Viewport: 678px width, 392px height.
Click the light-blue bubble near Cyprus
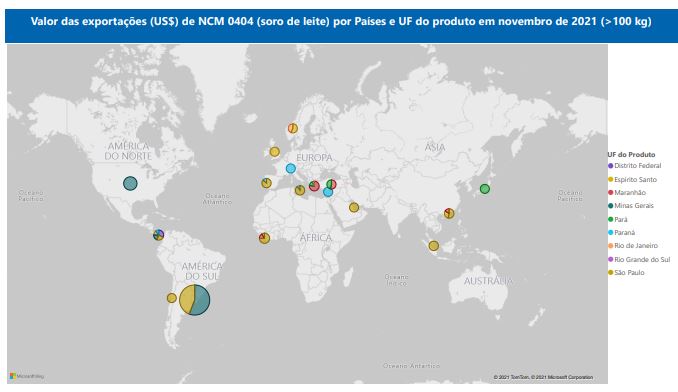(x=328, y=192)
